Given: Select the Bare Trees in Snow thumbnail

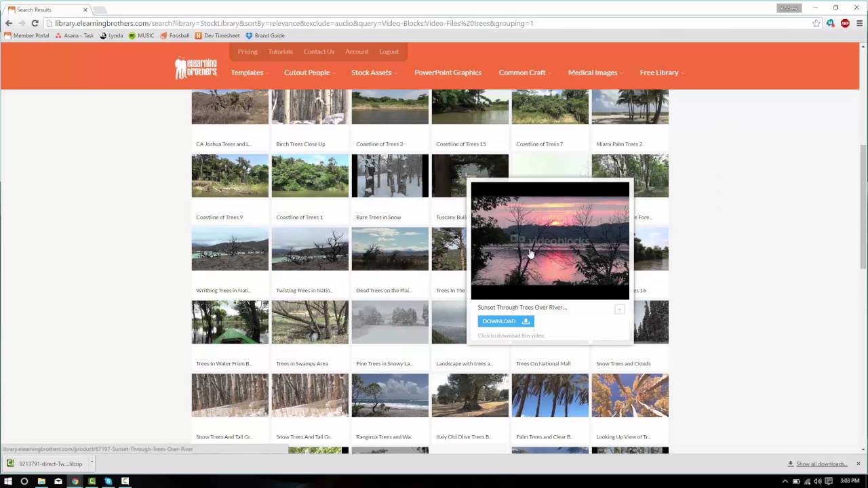Looking at the screenshot, I should pos(390,176).
